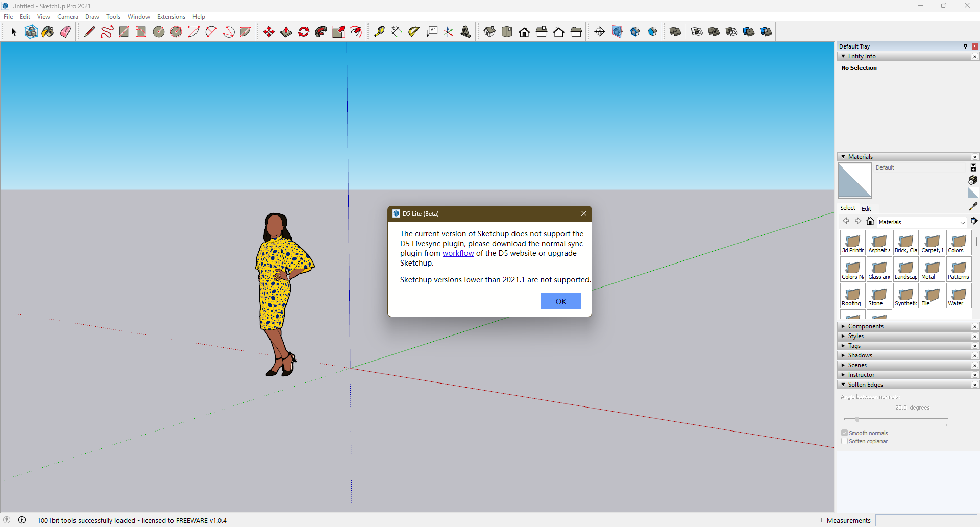Open the Materials library dropdown

(x=962, y=222)
